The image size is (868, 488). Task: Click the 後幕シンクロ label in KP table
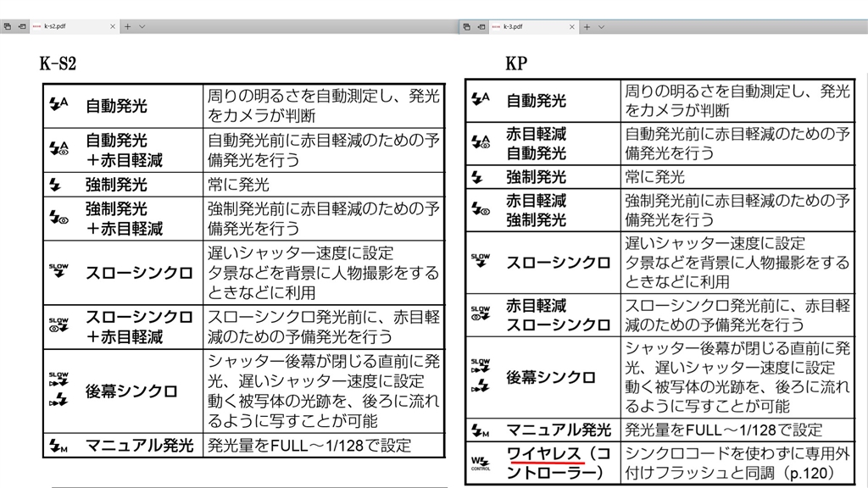tap(551, 377)
